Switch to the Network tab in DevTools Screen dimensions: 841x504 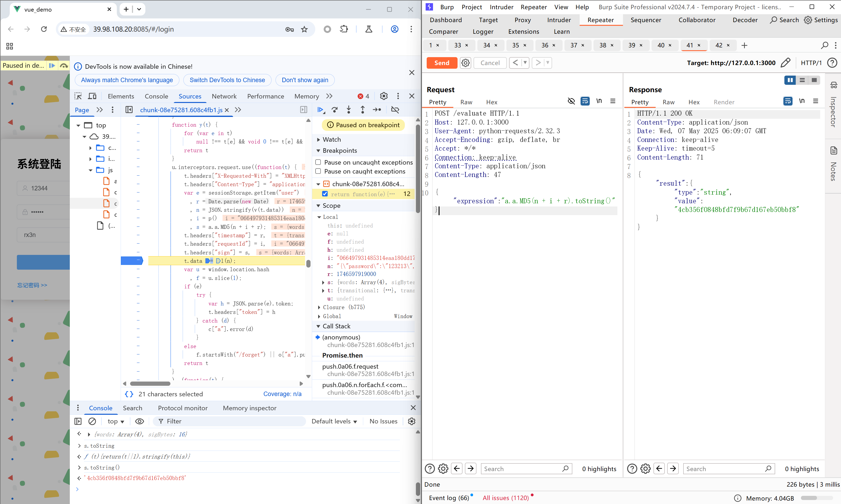tap(224, 96)
